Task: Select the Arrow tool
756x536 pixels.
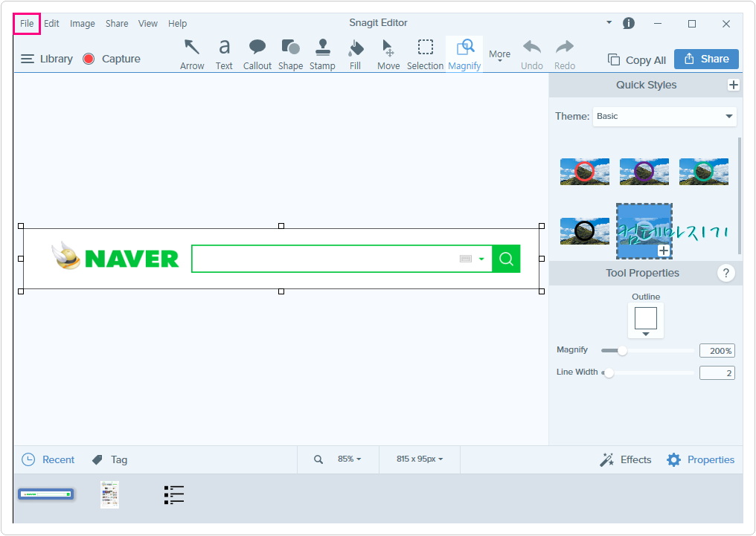Action: coord(192,54)
